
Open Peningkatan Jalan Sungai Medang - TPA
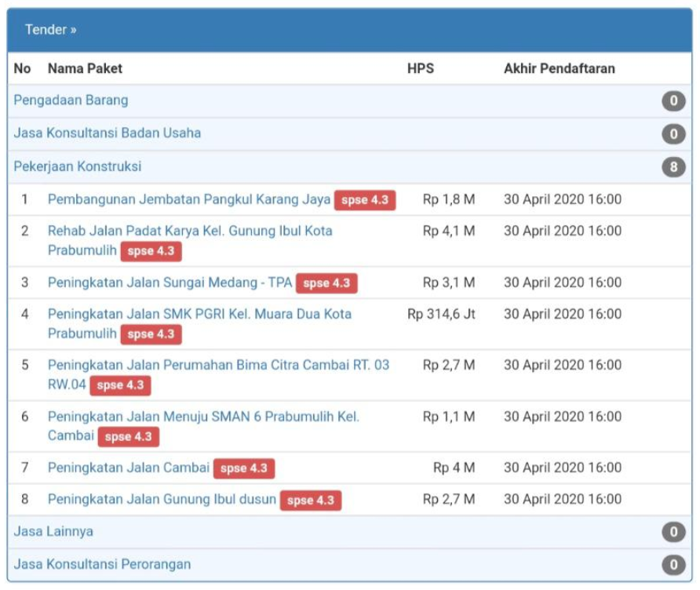[x=170, y=282]
